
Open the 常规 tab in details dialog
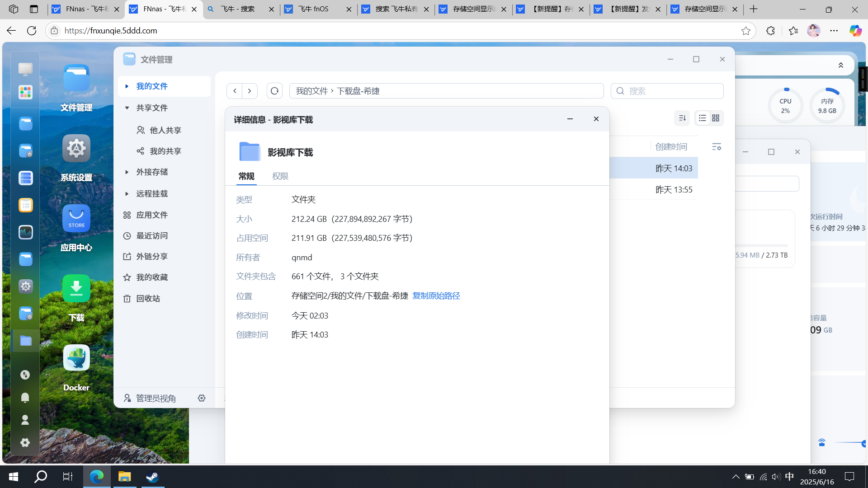coord(246,176)
